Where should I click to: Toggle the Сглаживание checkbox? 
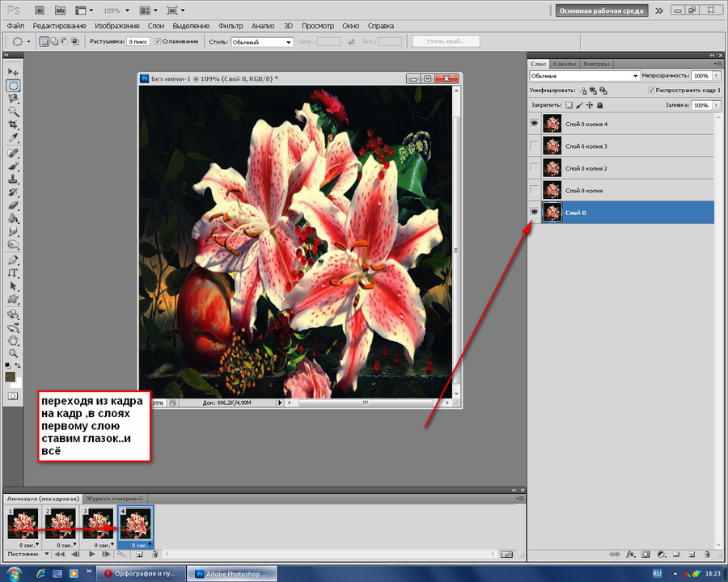(x=158, y=41)
